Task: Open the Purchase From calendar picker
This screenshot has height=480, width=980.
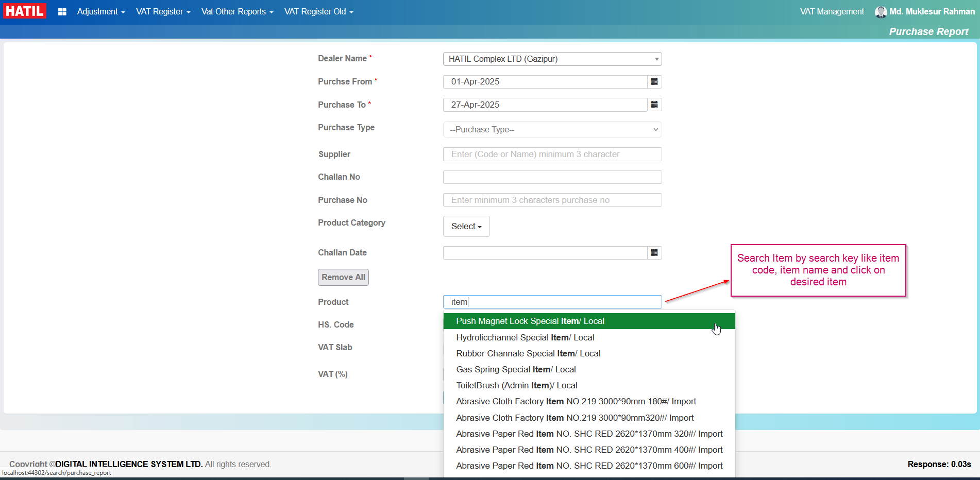Action: (654, 82)
